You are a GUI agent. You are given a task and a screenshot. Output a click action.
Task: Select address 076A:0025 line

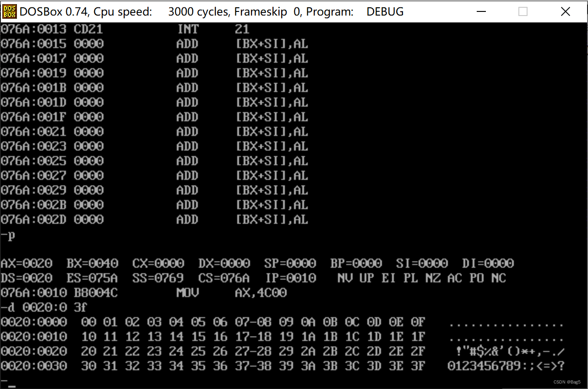click(154, 161)
